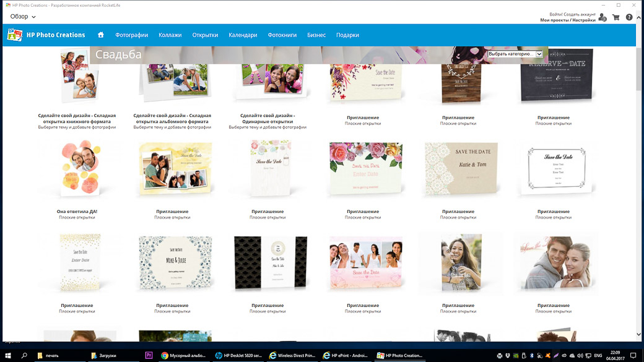Click 'Одинарные открытки' title text
The width and height of the screenshot is (644, 362).
268,121
